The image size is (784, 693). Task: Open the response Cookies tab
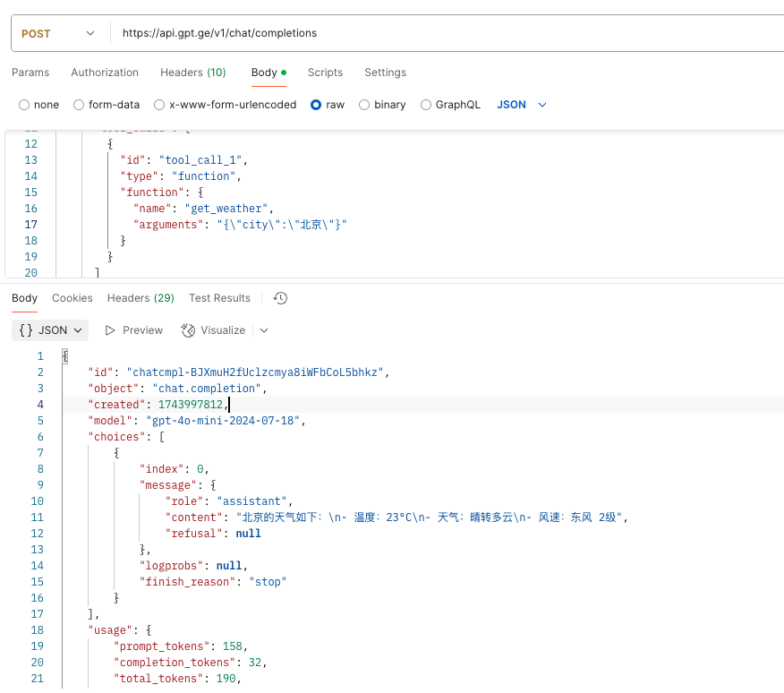point(72,298)
